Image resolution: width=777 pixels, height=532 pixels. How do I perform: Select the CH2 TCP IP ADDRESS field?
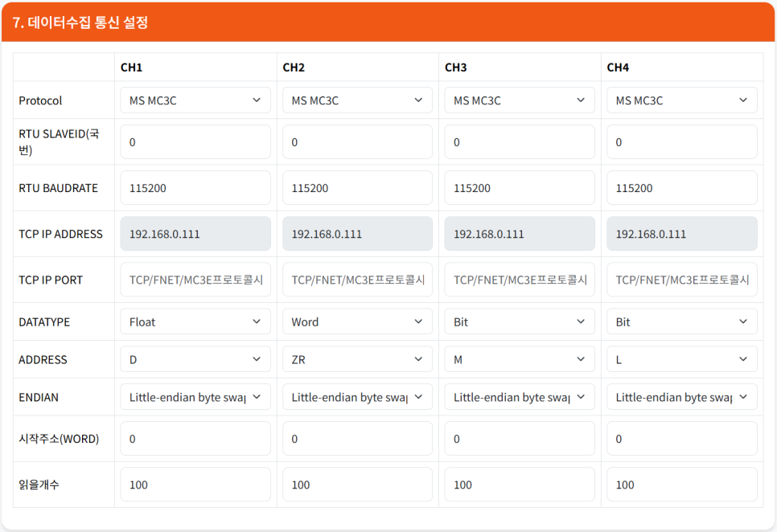tap(357, 234)
